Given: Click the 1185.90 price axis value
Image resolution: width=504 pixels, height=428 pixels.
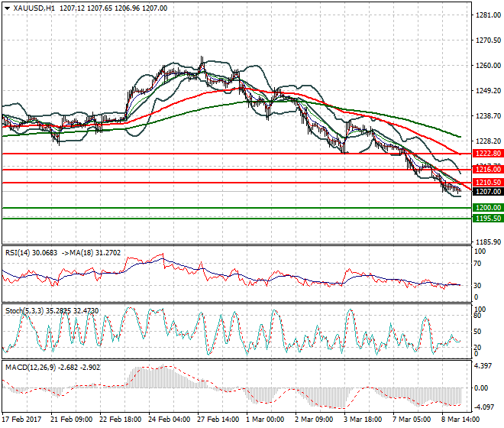Looking at the screenshot, I should point(488,242).
